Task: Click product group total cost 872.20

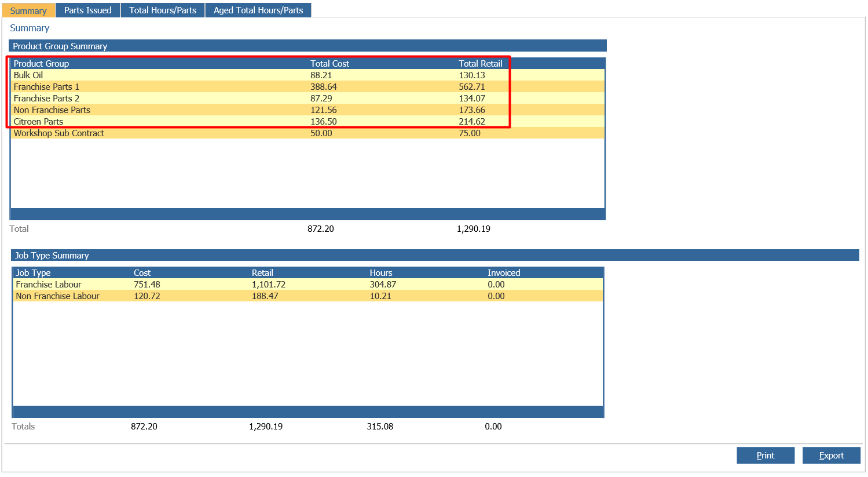Action: [321, 229]
